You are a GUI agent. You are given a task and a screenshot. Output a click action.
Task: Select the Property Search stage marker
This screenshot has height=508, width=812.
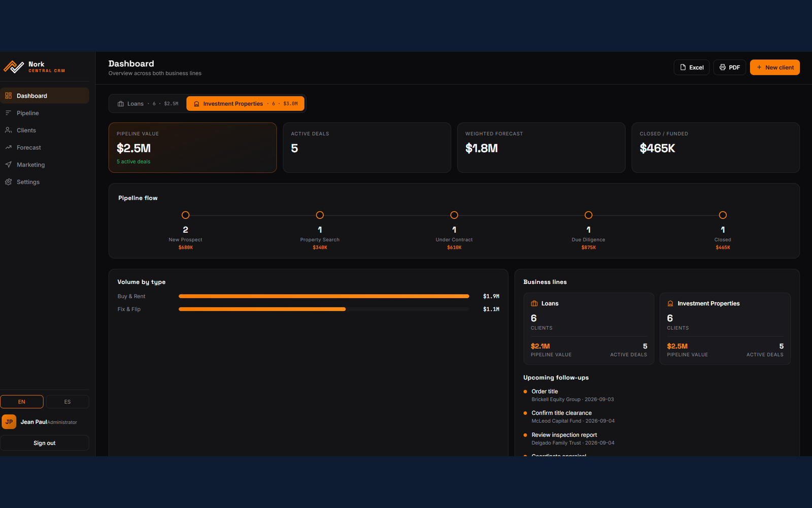click(x=320, y=215)
